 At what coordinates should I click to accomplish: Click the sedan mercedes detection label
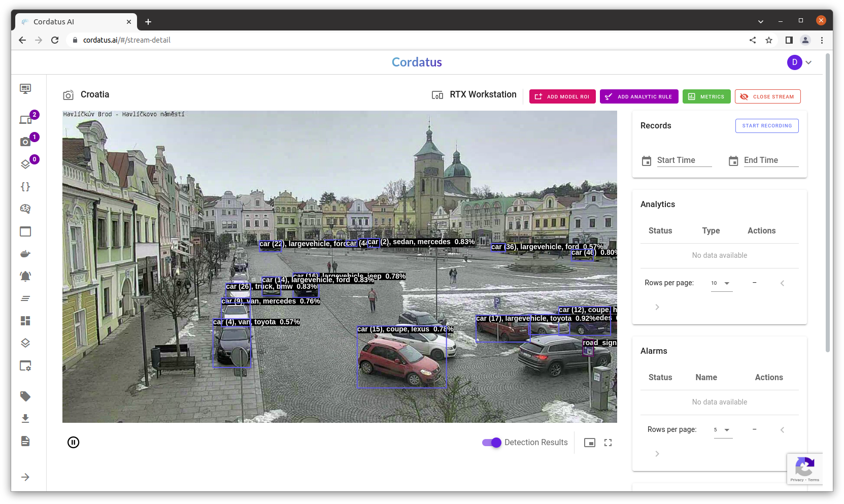tap(421, 242)
